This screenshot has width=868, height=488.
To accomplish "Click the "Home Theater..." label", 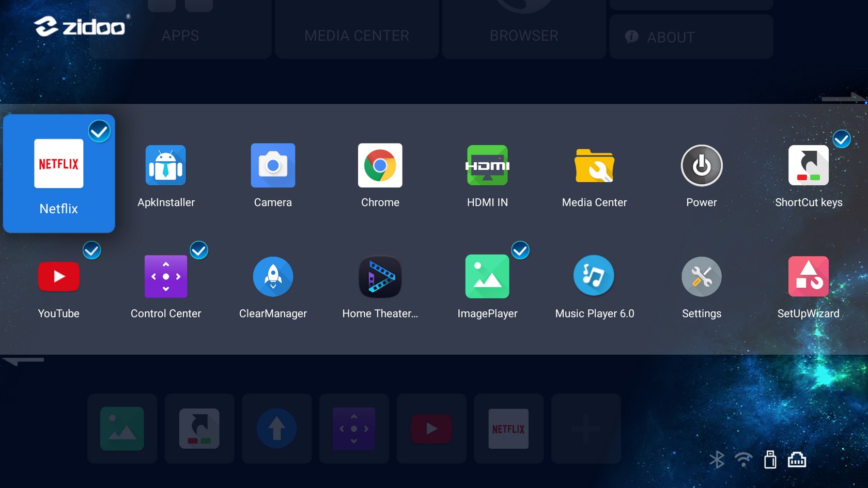I will tap(380, 313).
